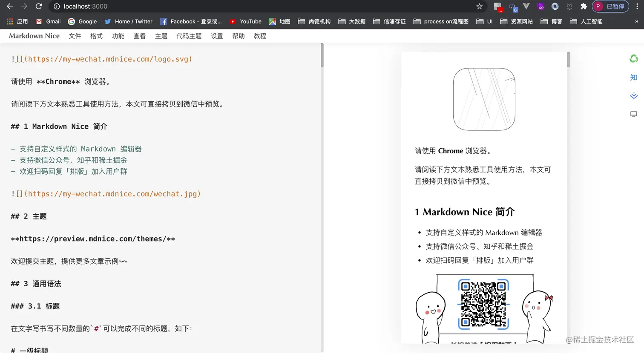The height and width of the screenshot is (354, 644).
Task: Open the Facebook login bookmark
Action: pyautogui.click(x=191, y=21)
